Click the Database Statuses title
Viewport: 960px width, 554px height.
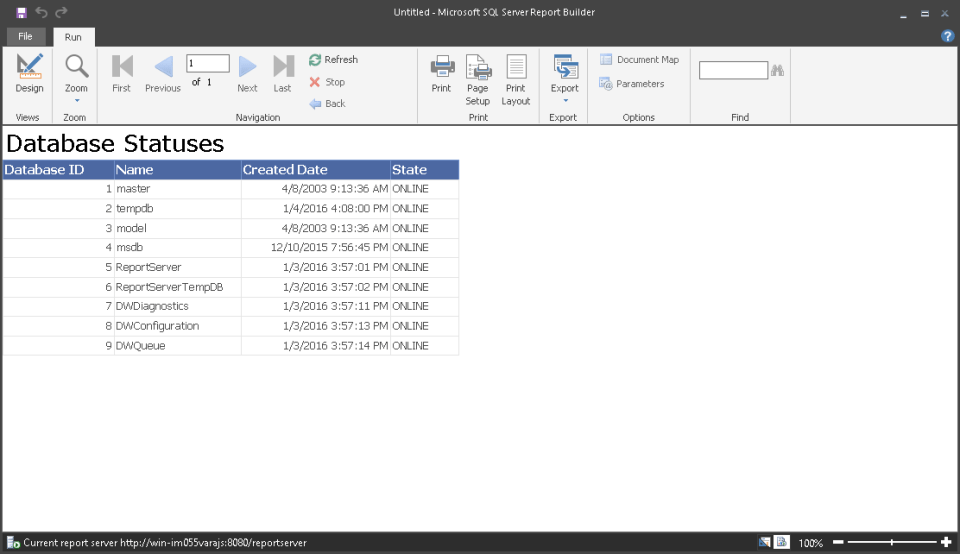point(115,143)
